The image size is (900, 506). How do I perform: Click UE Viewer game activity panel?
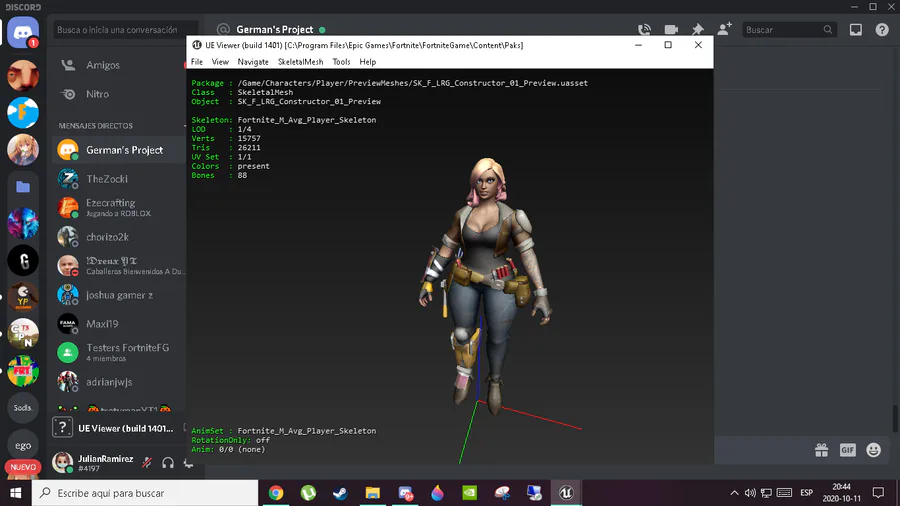pyautogui.click(x=118, y=428)
